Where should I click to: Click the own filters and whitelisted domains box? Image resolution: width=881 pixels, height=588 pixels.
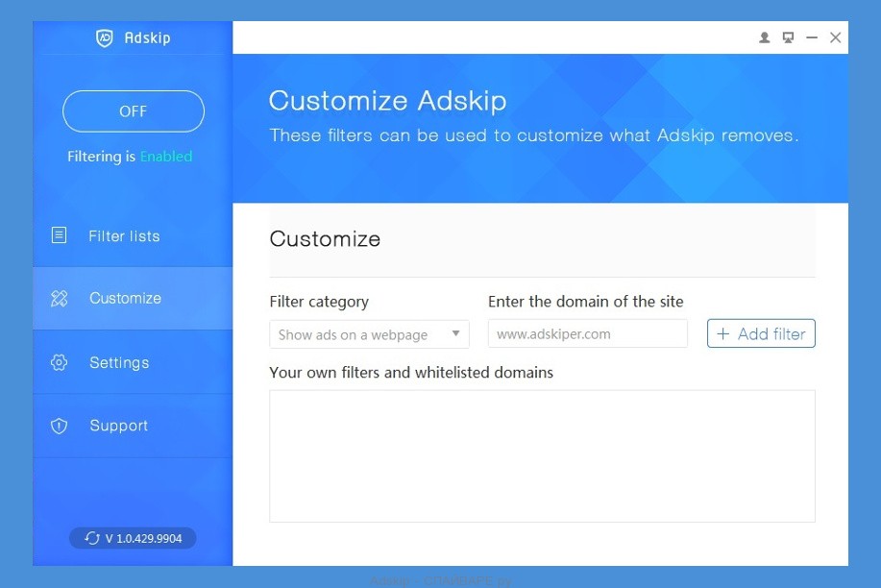[x=542, y=456]
